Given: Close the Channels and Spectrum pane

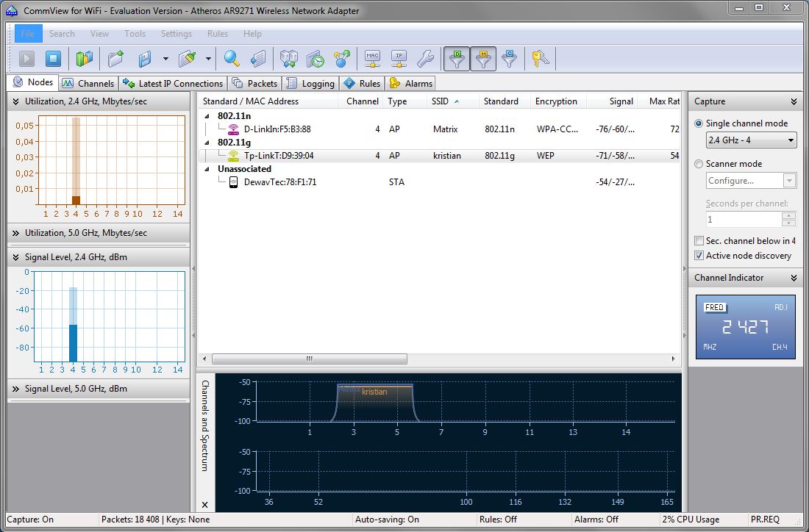Looking at the screenshot, I should point(205,505).
